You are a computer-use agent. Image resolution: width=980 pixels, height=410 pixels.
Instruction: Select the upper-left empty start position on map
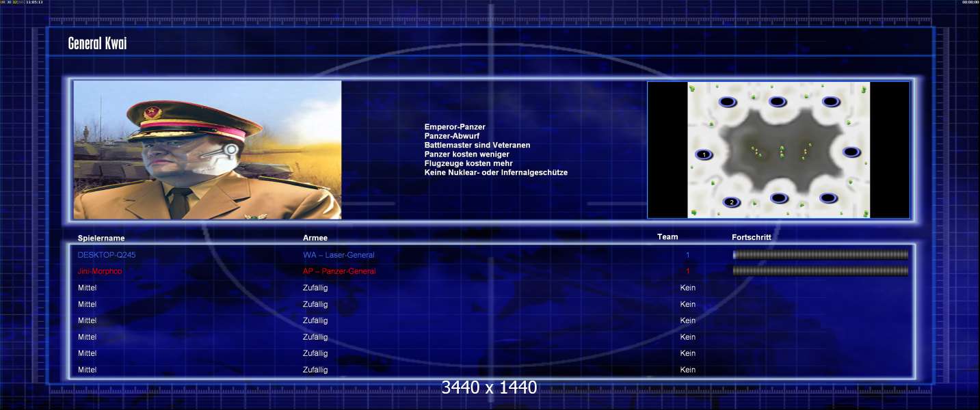pyautogui.click(x=728, y=102)
